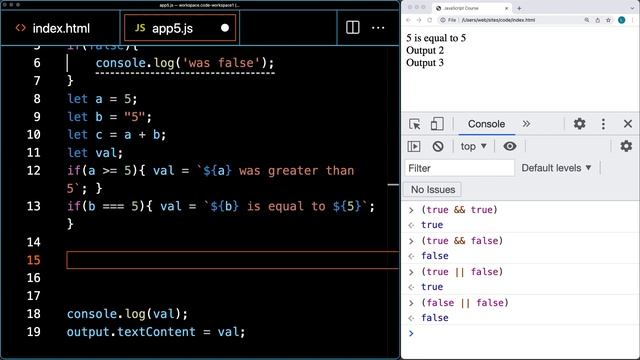Image resolution: width=640 pixels, height=360 pixels.
Task: Activate the DevTools inspect element picker
Action: (415, 124)
